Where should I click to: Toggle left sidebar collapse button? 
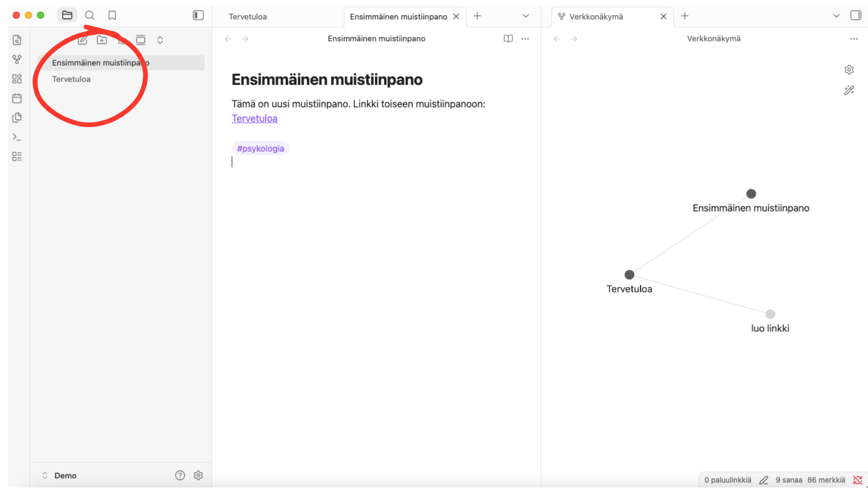coord(198,15)
